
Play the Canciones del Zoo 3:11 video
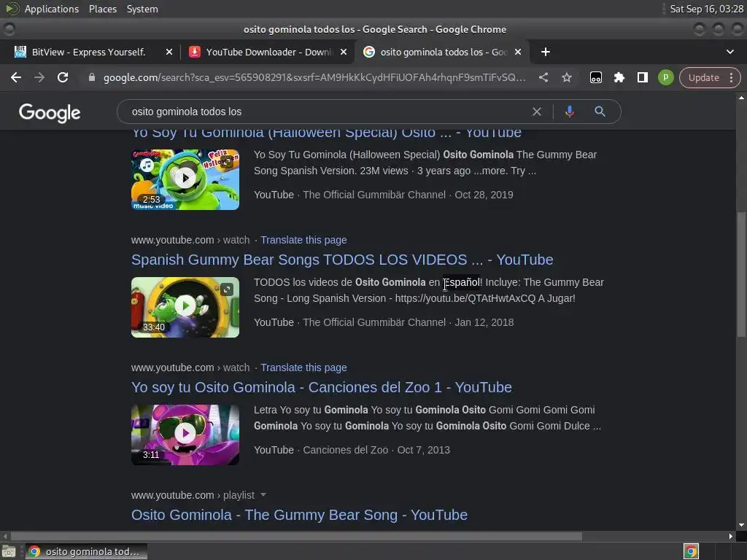(x=185, y=435)
